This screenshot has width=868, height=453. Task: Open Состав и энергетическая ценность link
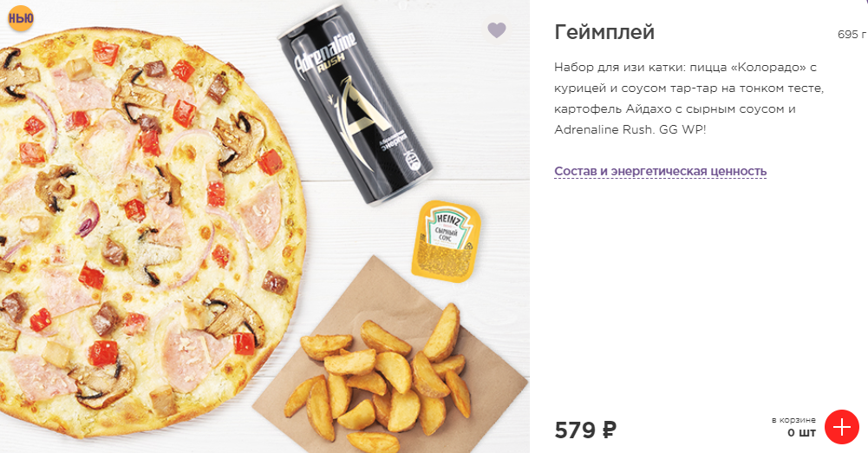pyautogui.click(x=661, y=171)
